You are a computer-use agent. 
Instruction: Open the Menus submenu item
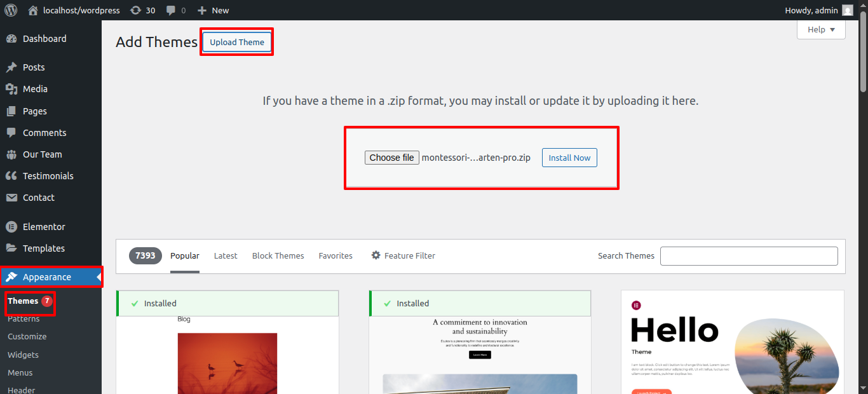coord(20,372)
